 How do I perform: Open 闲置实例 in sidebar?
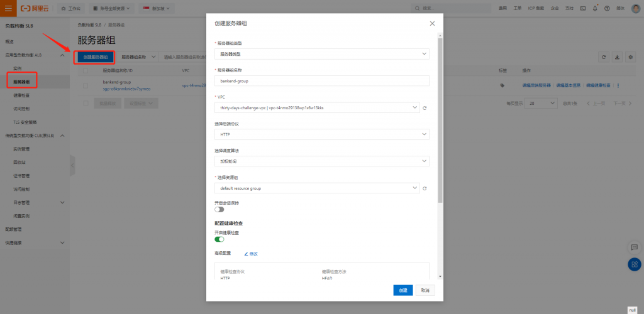[x=21, y=215]
